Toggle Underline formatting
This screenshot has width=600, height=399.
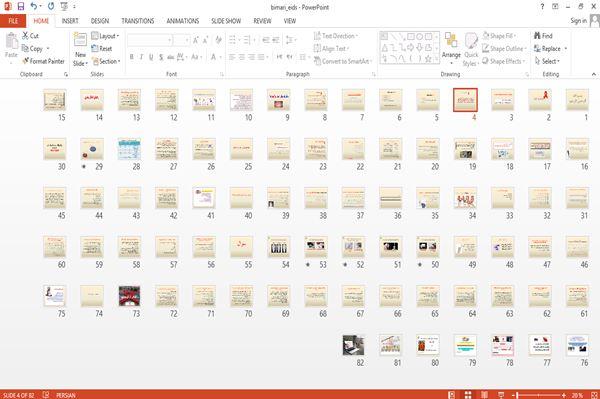coord(151,57)
